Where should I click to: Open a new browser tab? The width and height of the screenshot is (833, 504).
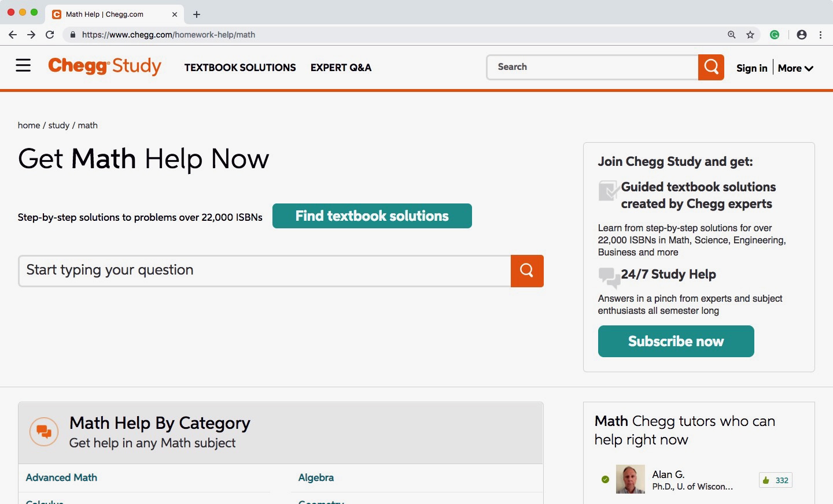click(x=197, y=14)
